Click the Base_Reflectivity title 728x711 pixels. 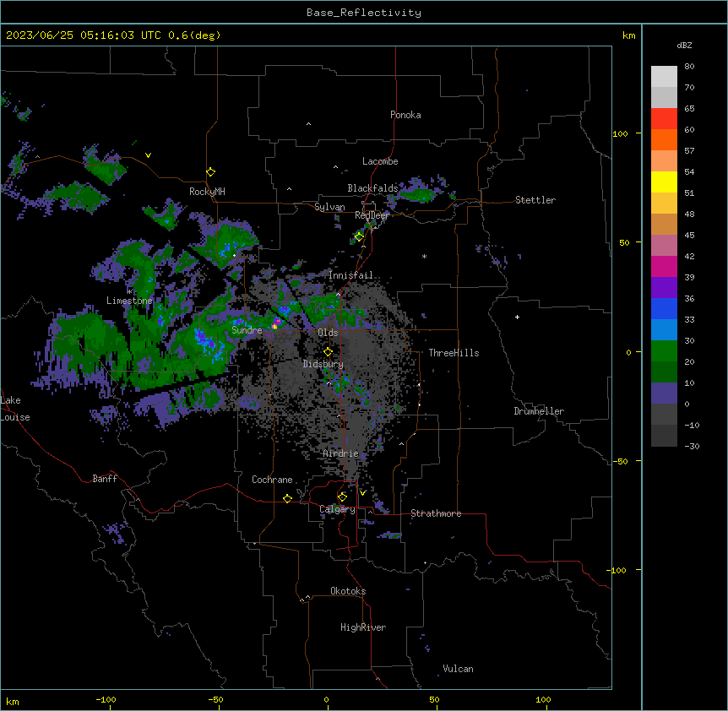[x=364, y=13]
